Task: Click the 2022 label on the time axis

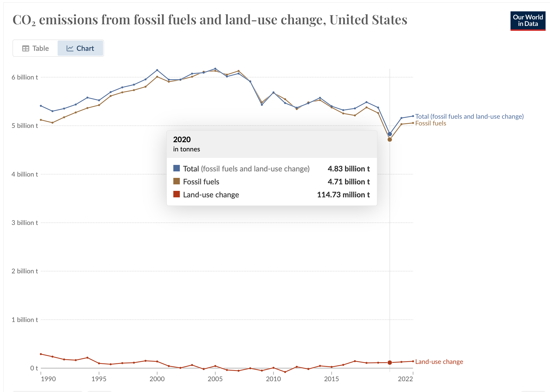Action: pyautogui.click(x=405, y=379)
